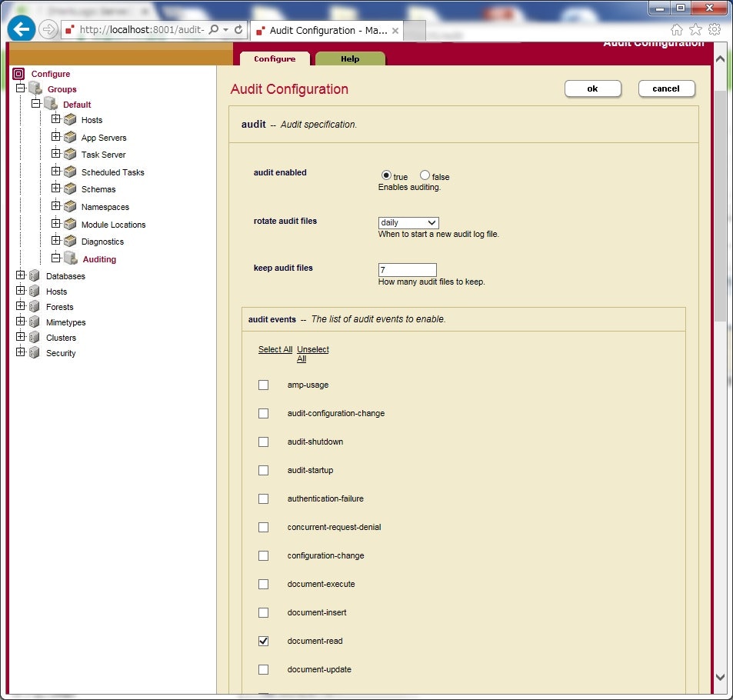Click the top-level Hosts cube icon
Screen dimensions: 733x700
click(34, 291)
